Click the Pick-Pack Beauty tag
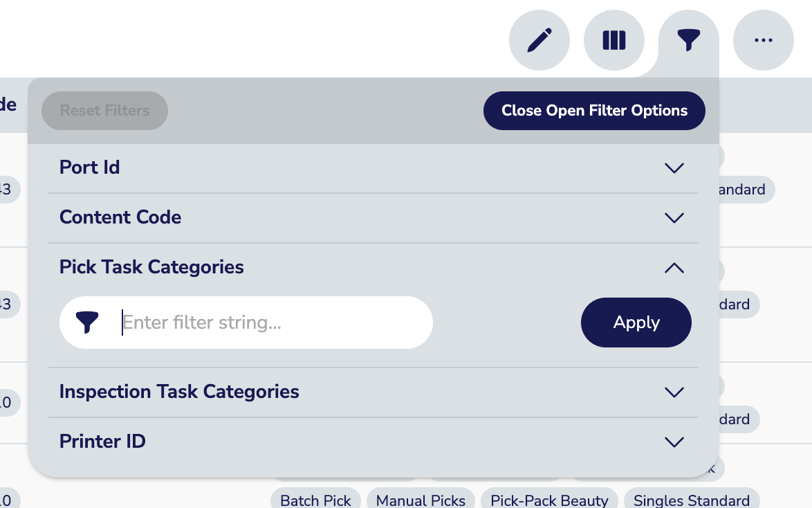 550,500
